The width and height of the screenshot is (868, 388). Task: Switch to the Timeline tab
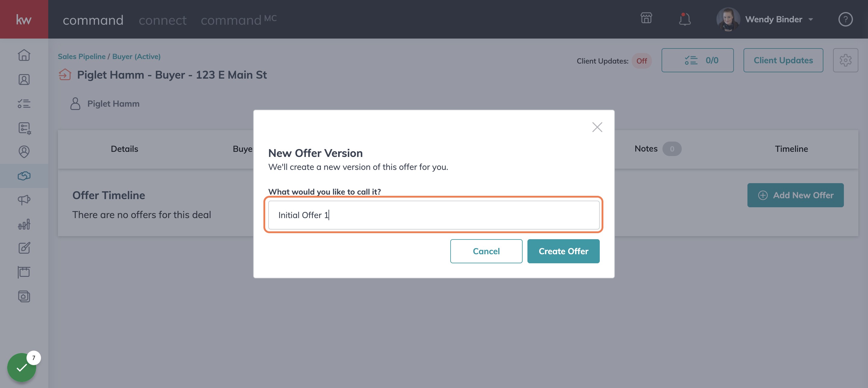[791, 149]
